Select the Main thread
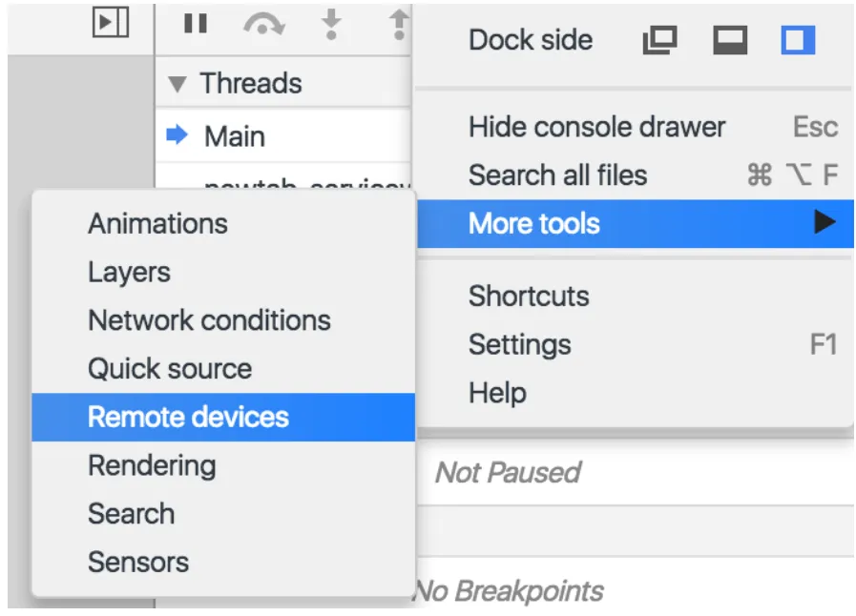The width and height of the screenshot is (856, 616). 235,136
